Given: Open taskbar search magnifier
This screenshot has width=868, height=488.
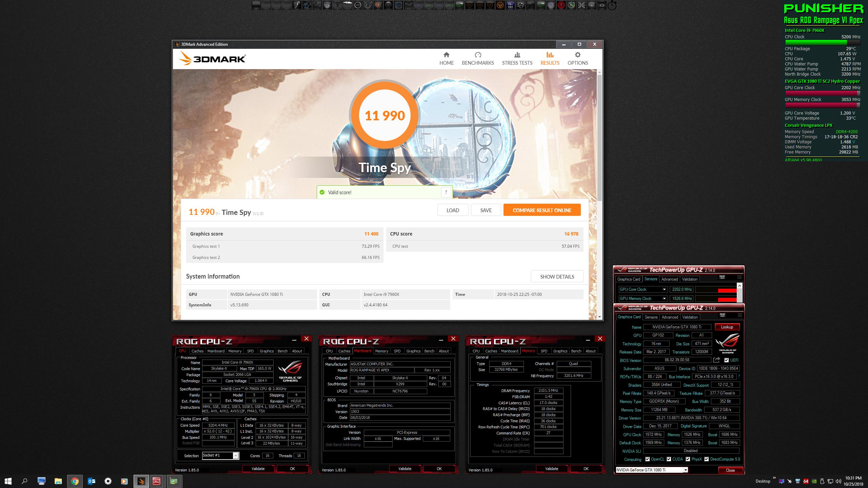Looking at the screenshot, I should pyautogui.click(x=24, y=481).
